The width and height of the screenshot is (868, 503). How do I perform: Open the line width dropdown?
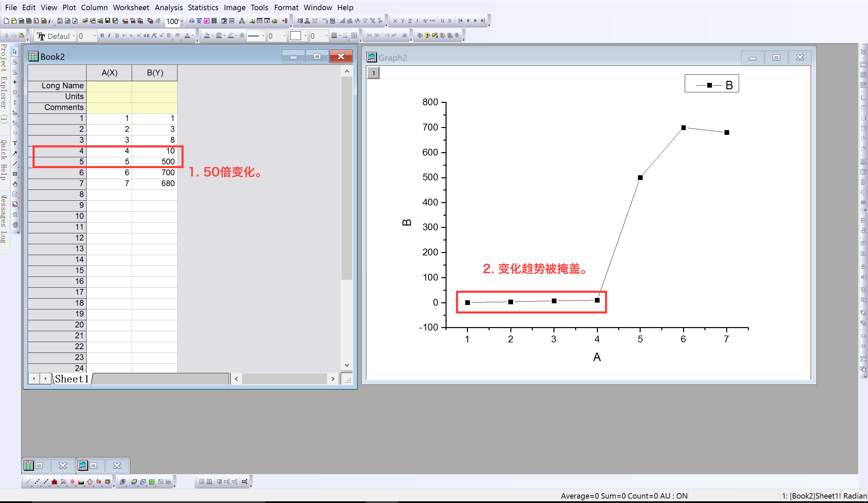[284, 36]
